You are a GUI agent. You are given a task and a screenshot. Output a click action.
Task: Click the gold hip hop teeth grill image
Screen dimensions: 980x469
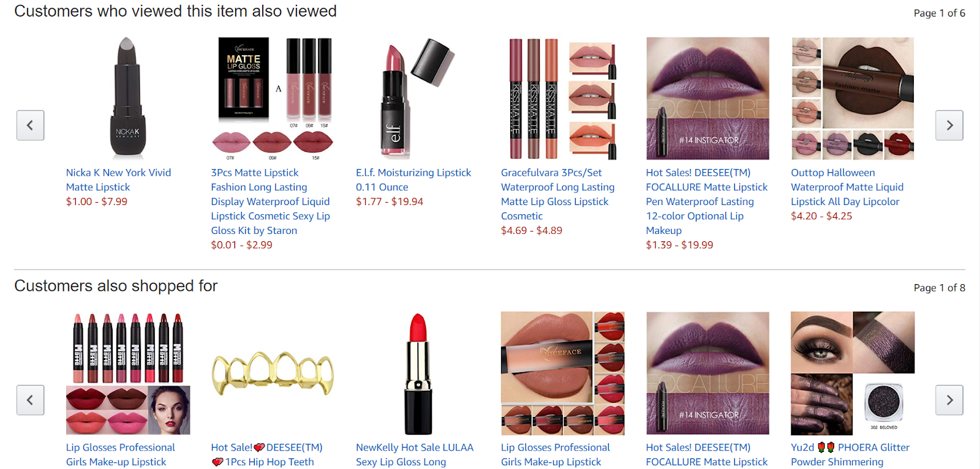(273, 373)
